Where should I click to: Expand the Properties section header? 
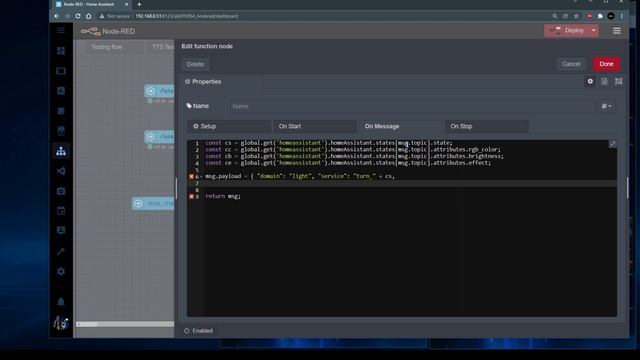click(x=203, y=82)
